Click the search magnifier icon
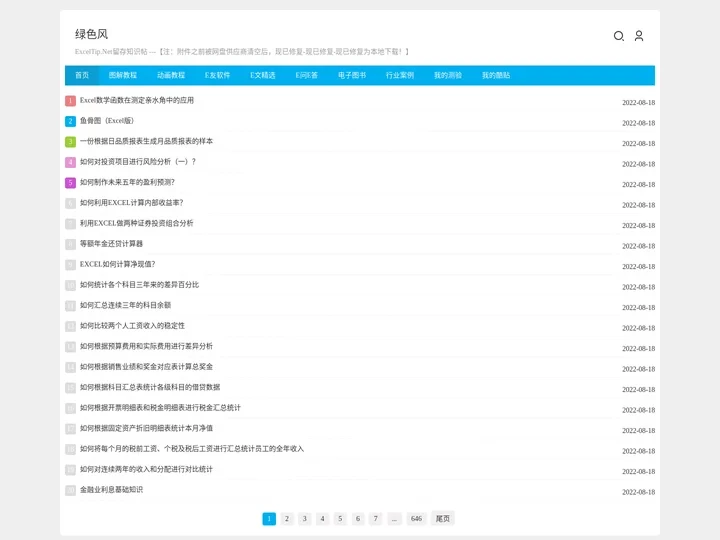This screenshot has width=720, height=540. pyautogui.click(x=618, y=36)
